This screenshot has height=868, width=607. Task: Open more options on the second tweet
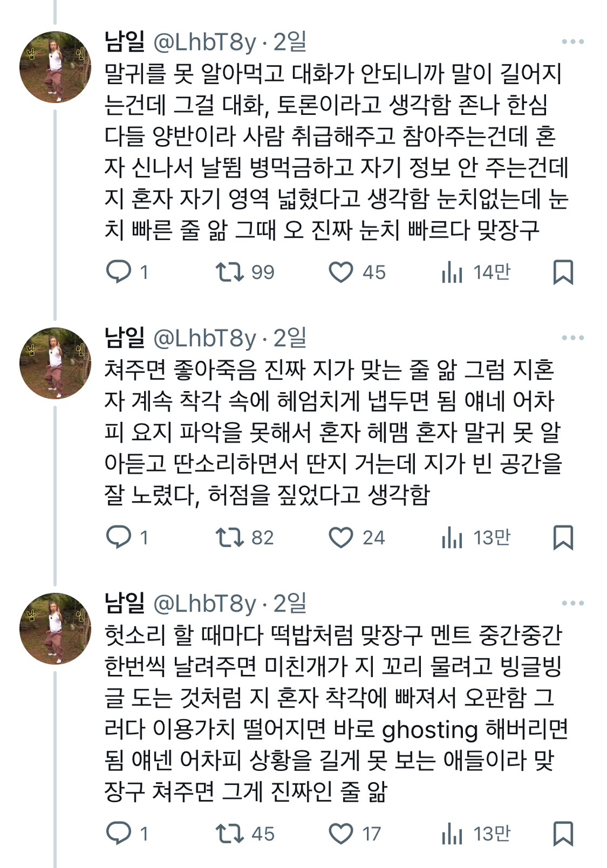(573, 338)
